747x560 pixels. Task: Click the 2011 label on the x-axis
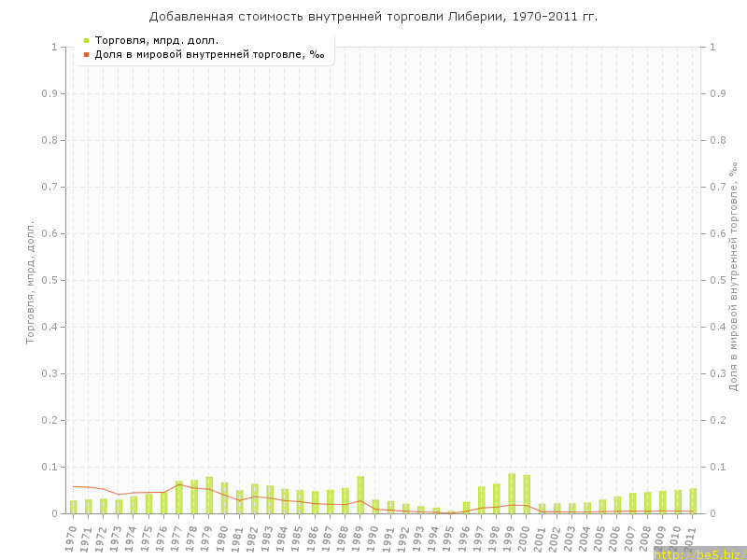point(691,537)
